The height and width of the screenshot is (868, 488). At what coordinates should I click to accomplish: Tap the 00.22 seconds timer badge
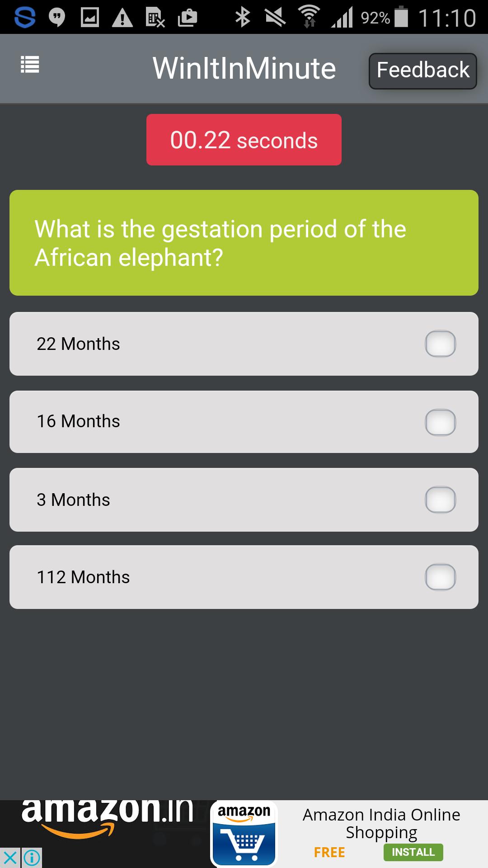[244, 140]
